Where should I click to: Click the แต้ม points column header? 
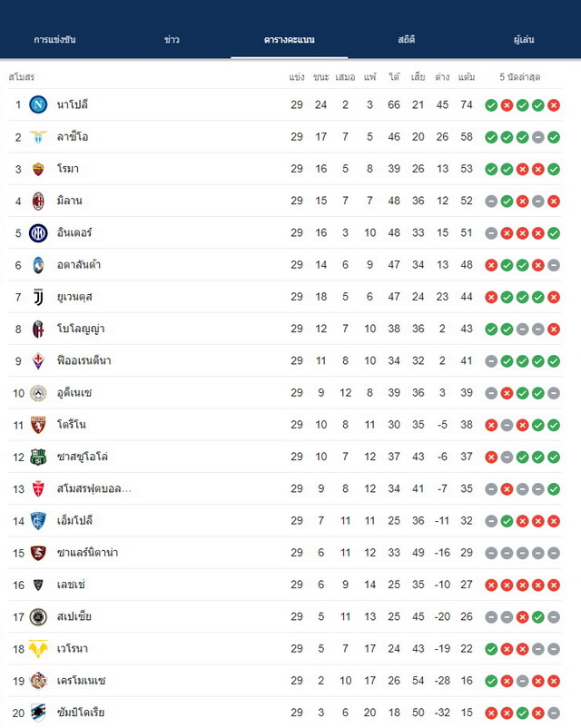tap(467, 77)
